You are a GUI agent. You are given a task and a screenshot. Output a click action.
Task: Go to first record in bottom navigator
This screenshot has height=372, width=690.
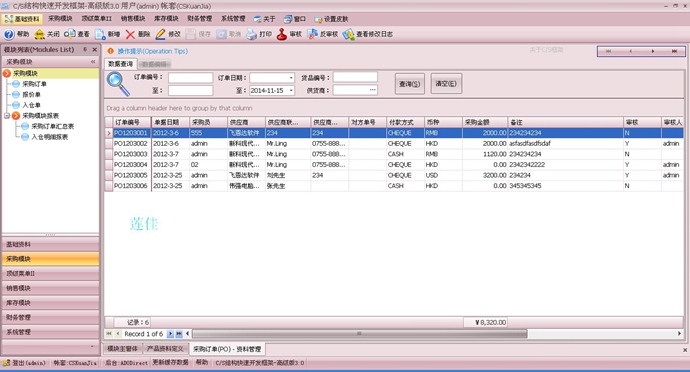(109, 334)
